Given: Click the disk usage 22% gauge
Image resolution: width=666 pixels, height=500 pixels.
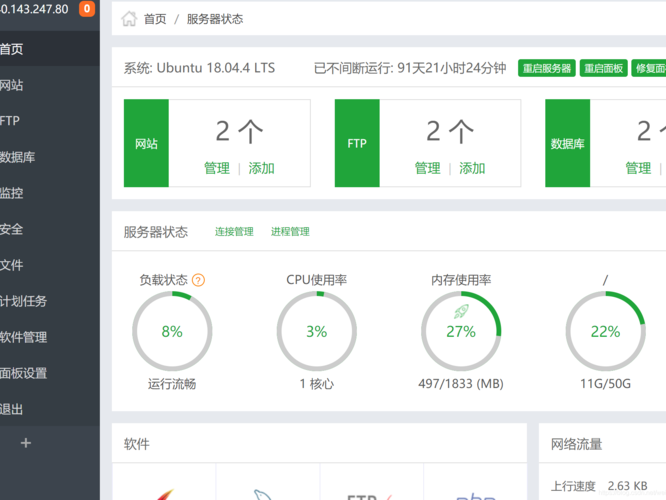Looking at the screenshot, I should click(x=606, y=331).
